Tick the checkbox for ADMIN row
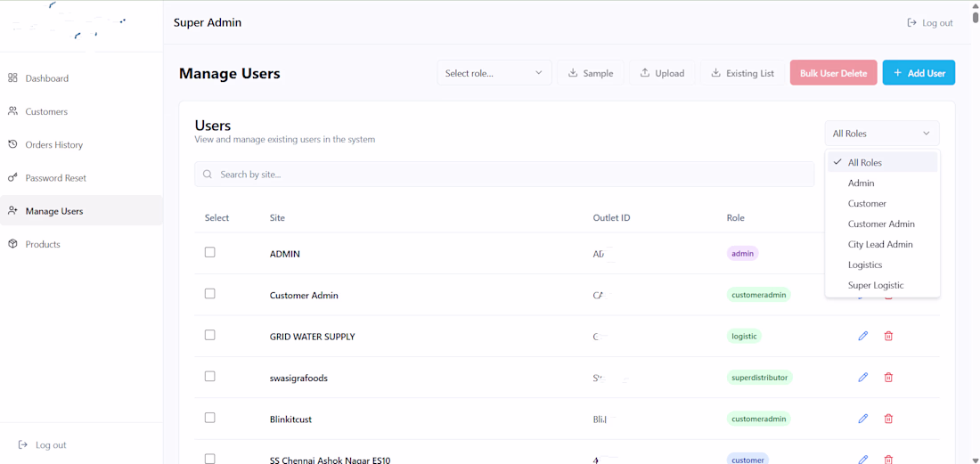 tap(210, 252)
